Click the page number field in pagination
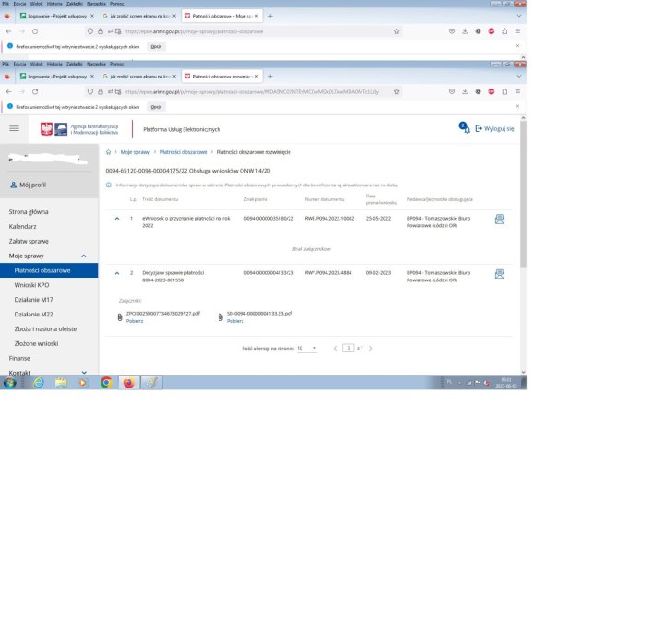The width and height of the screenshot is (664, 644). (348, 348)
